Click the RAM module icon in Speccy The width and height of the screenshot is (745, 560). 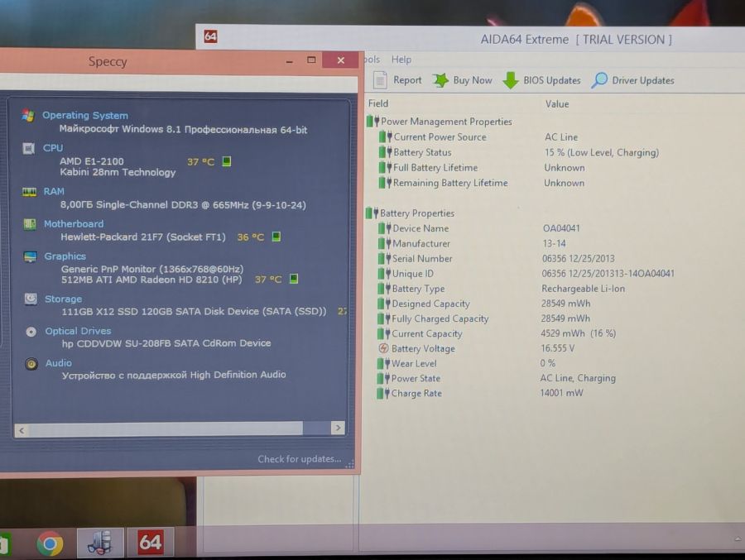[30, 192]
